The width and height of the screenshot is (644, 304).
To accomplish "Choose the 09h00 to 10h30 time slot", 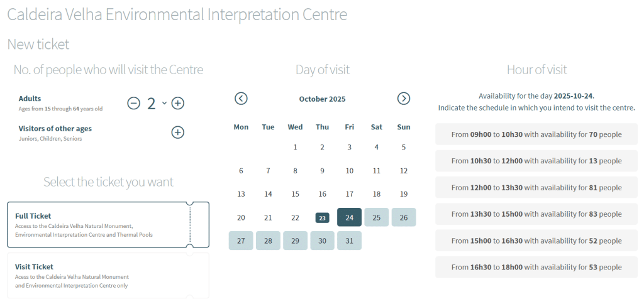I will click(536, 134).
